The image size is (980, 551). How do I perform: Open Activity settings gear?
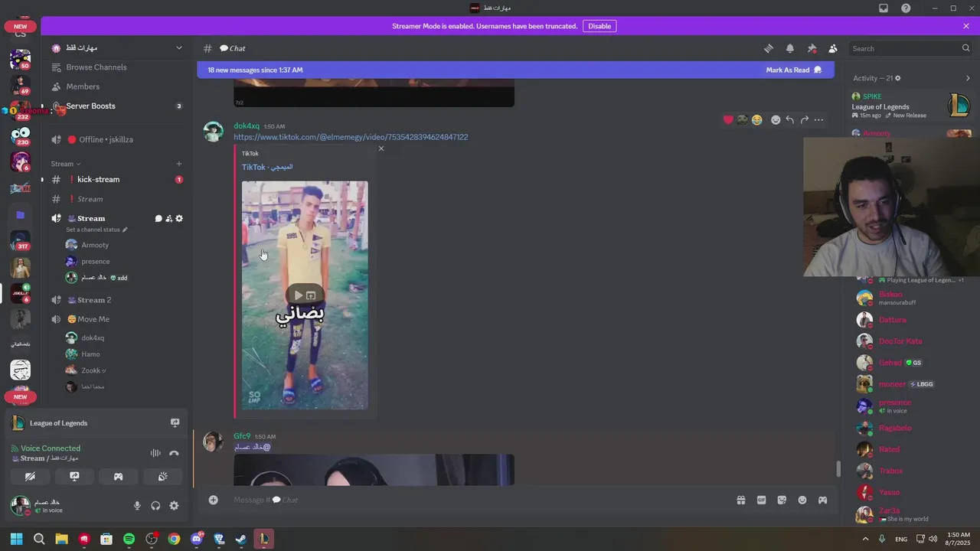click(898, 78)
